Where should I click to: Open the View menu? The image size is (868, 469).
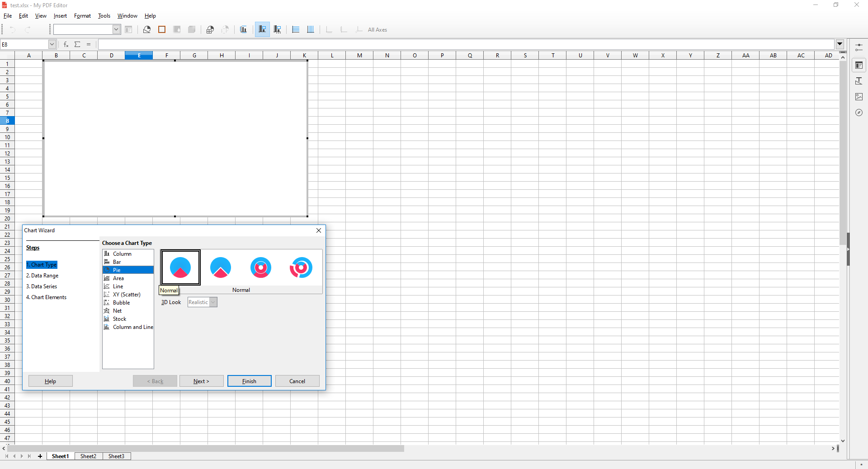pyautogui.click(x=41, y=16)
